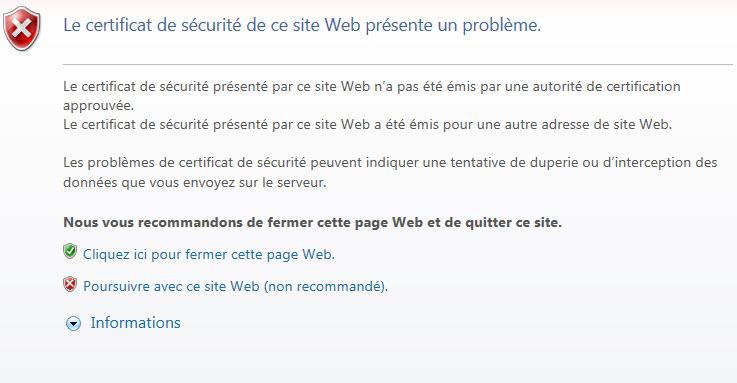The width and height of the screenshot is (737, 383).
Task: Click the '(non recommandé)' text in the link
Action: click(x=326, y=286)
